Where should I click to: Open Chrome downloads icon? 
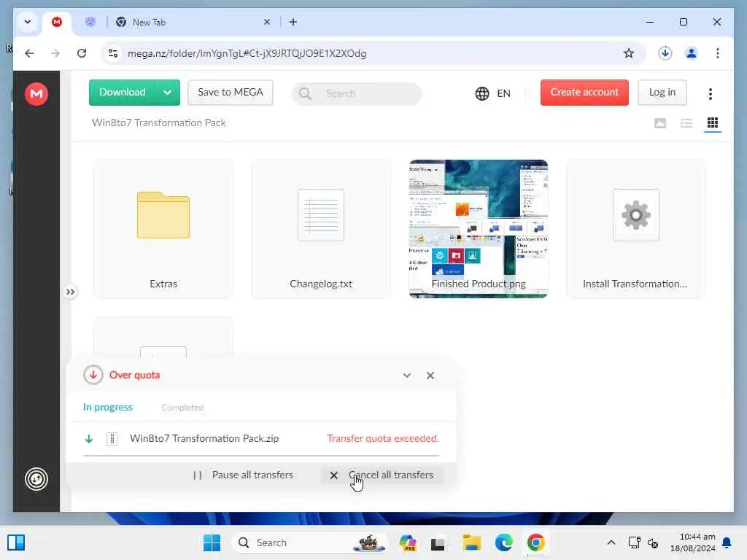[665, 53]
